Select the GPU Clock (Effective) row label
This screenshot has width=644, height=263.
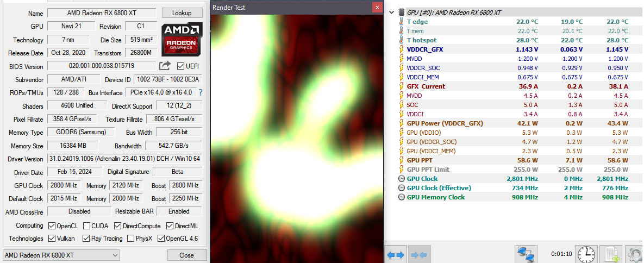[439, 188]
